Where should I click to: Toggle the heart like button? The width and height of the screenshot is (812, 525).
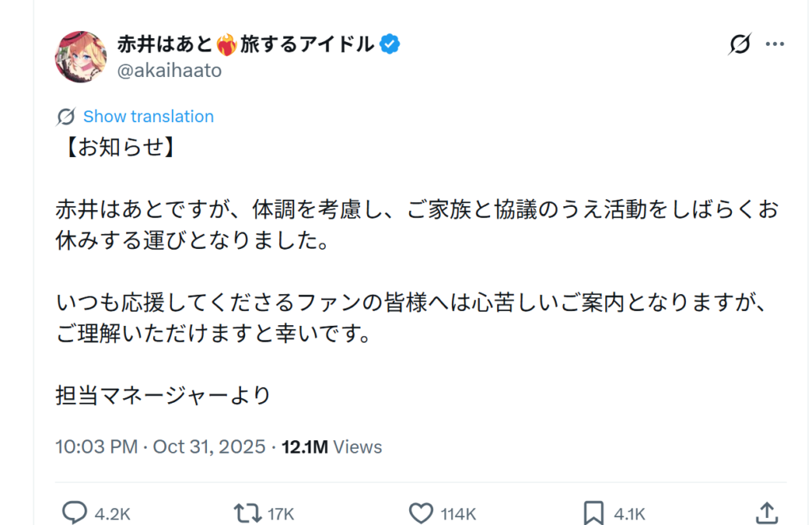[421, 513]
